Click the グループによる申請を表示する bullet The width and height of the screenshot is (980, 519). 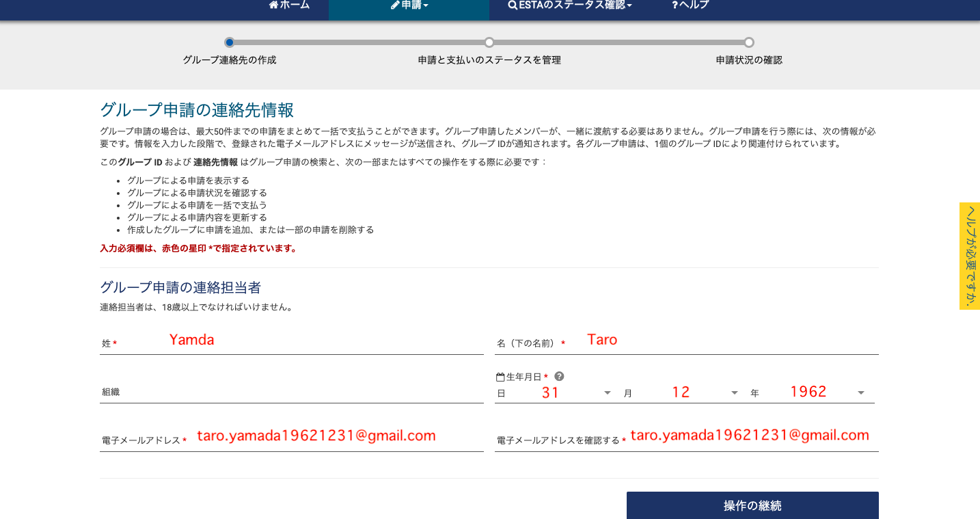pyautogui.click(x=188, y=181)
